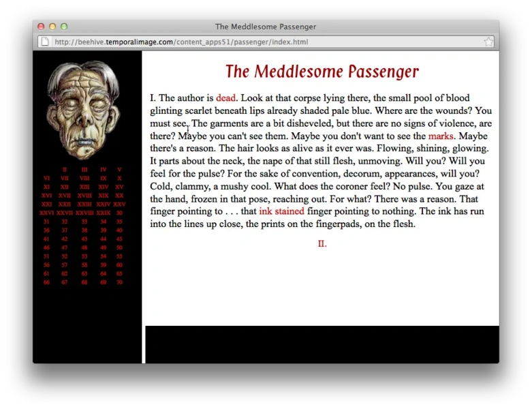Image resolution: width=532 pixels, height=409 pixels.
Task: Open chapter XXI in sidebar index
Action: (x=46, y=204)
